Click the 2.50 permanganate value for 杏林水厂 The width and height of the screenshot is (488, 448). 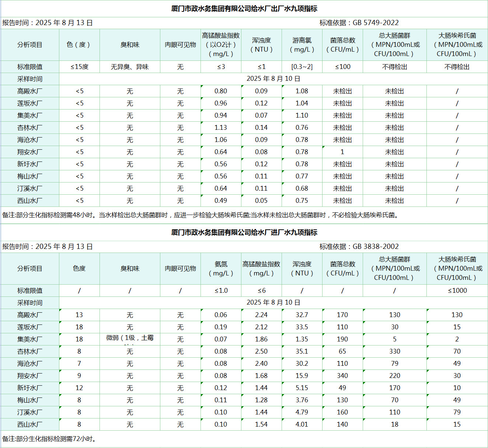[261, 351]
